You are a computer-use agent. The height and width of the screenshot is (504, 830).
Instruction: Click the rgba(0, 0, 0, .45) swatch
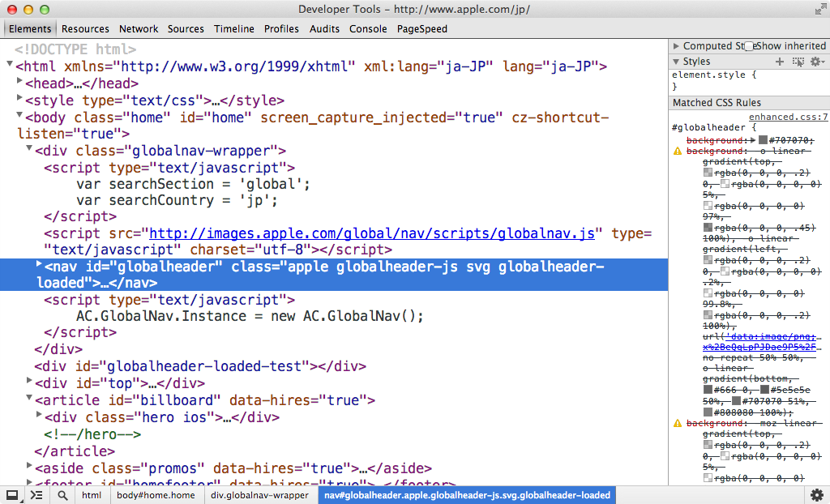pos(708,227)
